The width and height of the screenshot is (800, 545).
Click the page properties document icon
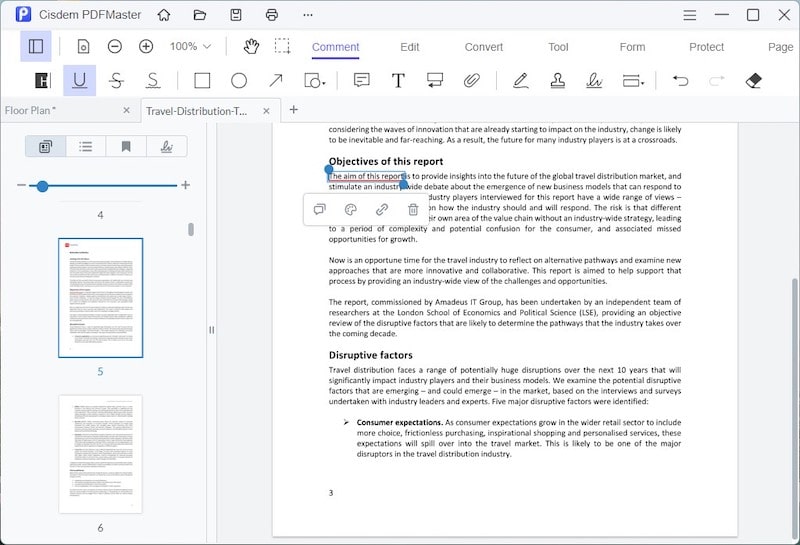83,47
